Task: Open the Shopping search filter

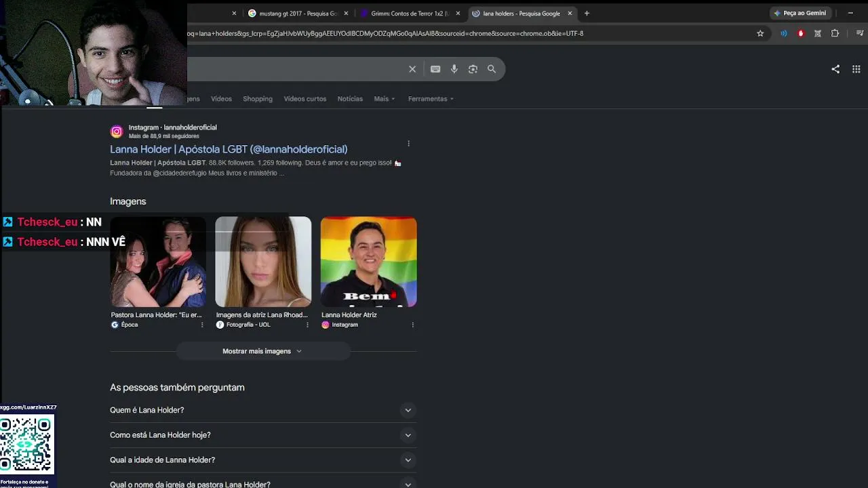Action: coord(258,99)
